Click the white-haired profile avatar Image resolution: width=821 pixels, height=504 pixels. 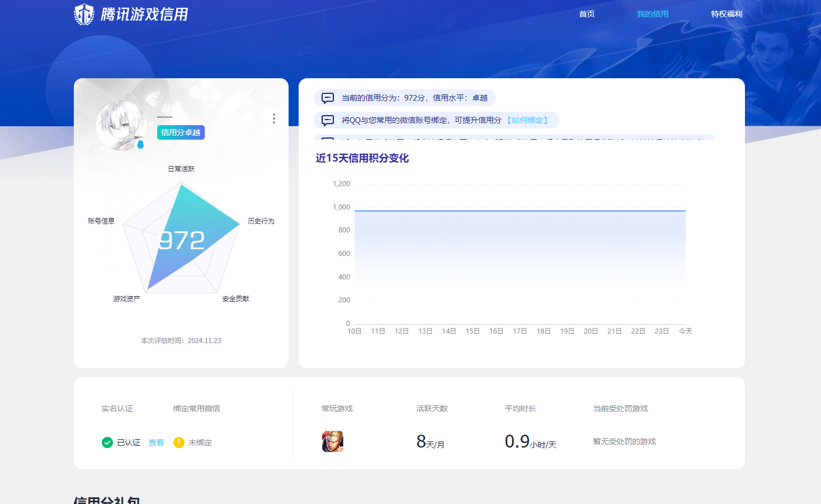point(121,126)
